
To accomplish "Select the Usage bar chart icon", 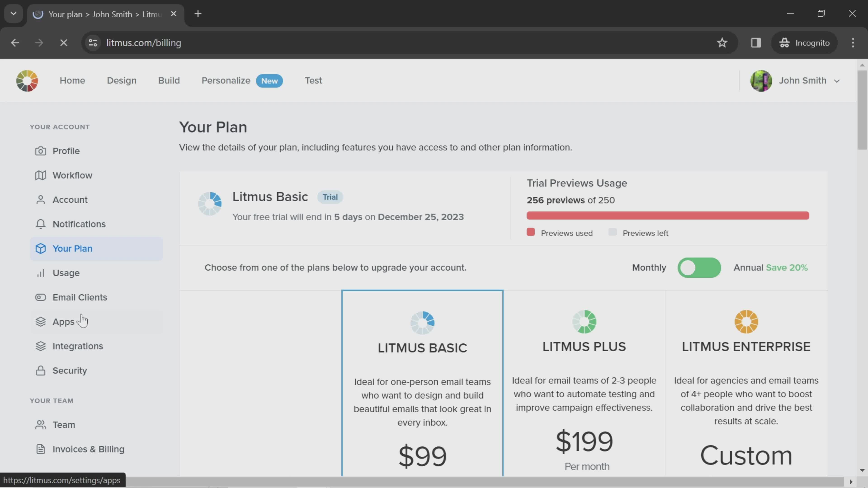I will [x=40, y=273].
